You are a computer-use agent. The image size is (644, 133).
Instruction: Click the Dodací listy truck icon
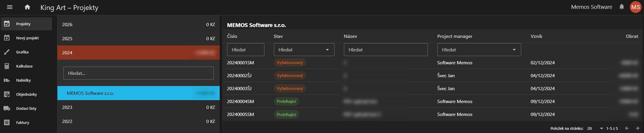(x=7, y=108)
